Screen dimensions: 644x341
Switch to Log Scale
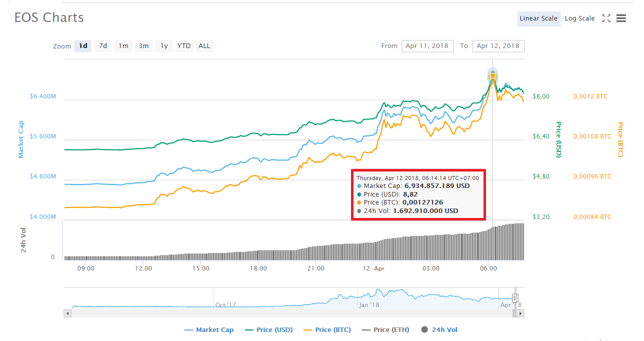(x=579, y=18)
